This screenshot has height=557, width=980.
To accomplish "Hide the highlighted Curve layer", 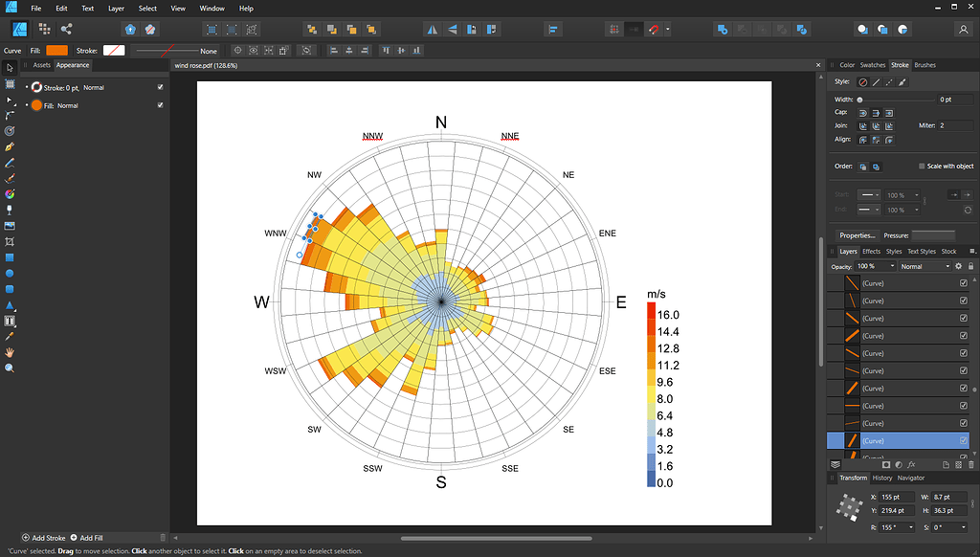I will [x=963, y=441].
